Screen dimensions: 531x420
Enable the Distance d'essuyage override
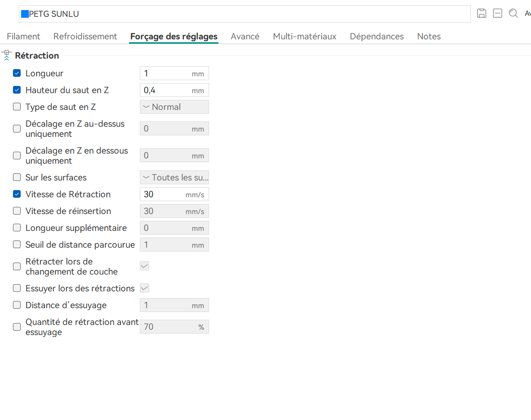17,305
